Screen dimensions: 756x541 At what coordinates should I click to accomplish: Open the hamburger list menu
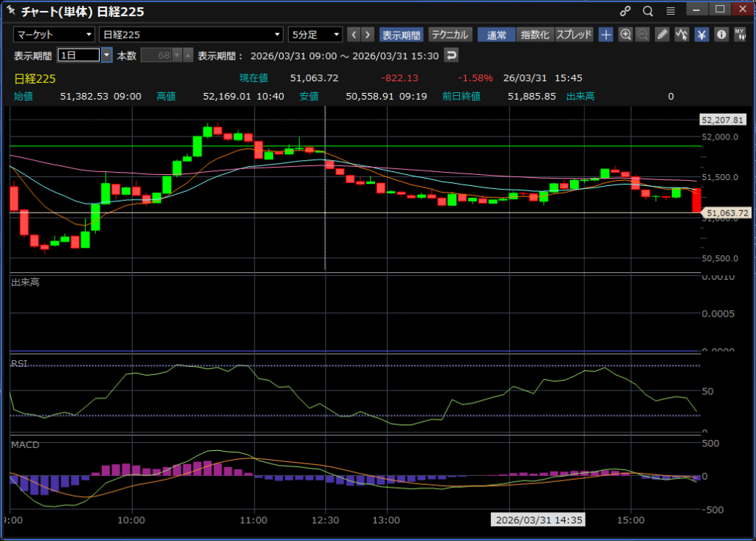tap(670, 11)
